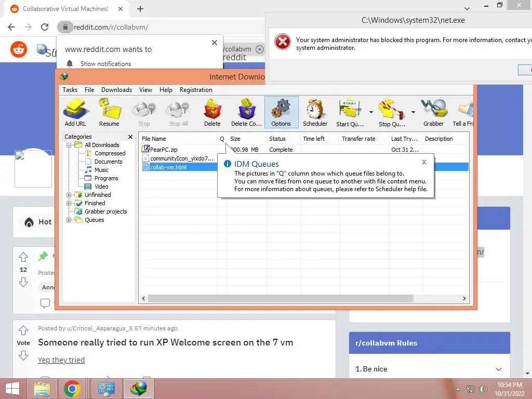Expand the Unfinished category node
Viewport: 532px width, 399px height.
(69, 195)
